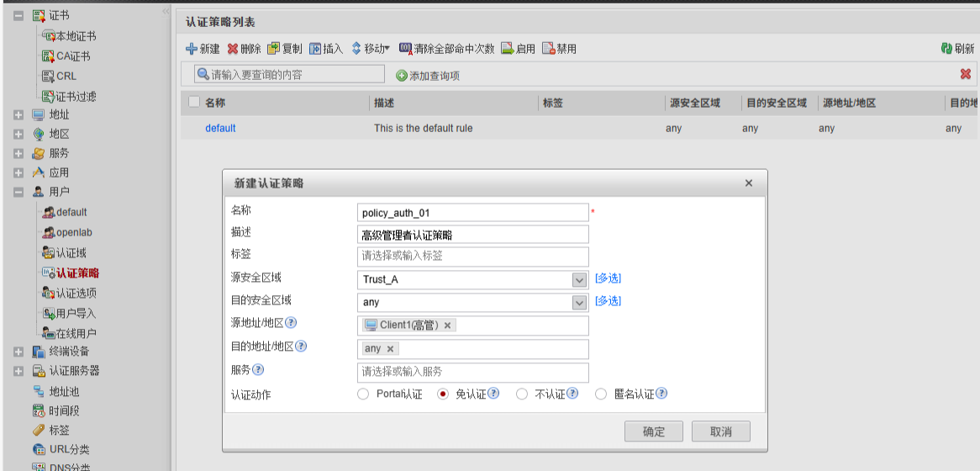Select openlab in the sidebar

(74, 232)
